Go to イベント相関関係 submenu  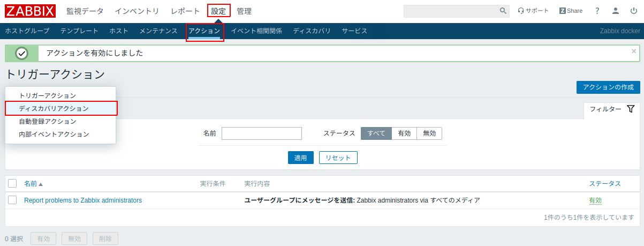click(256, 31)
